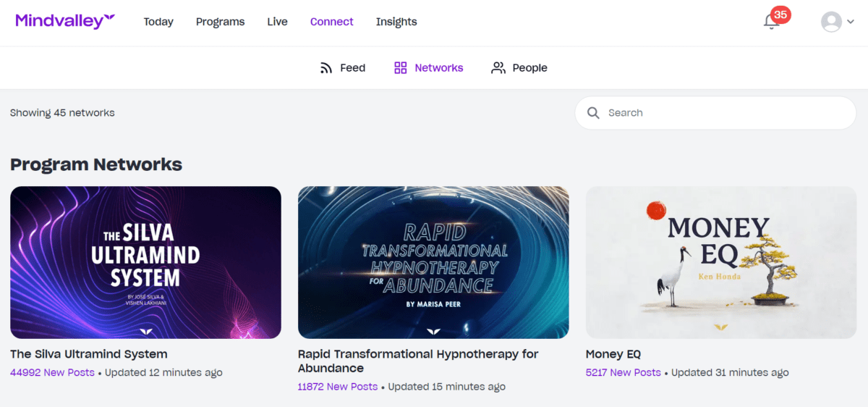This screenshot has width=868, height=407.
Task: Click 'Showing 45 networks' text
Action: click(x=62, y=113)
